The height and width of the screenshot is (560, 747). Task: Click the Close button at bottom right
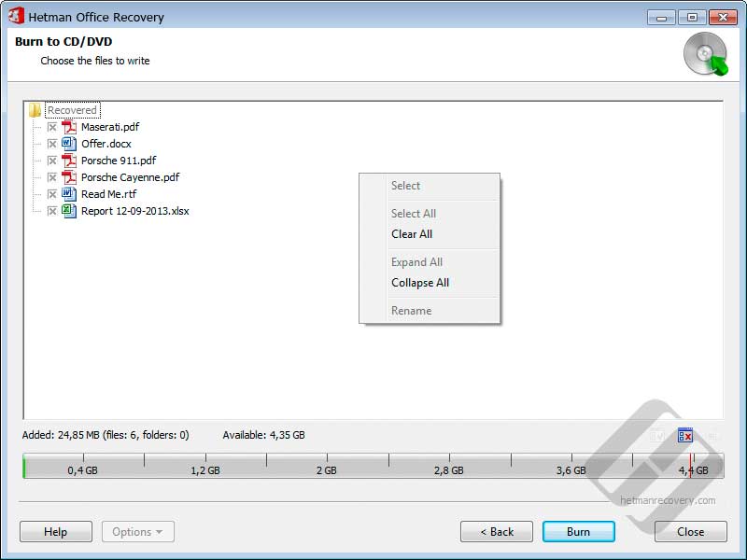coord(690,531)
